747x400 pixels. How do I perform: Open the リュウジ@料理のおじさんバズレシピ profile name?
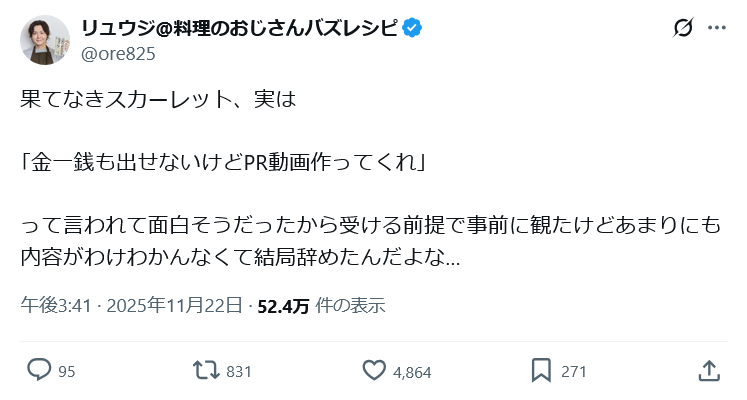[238, 27]
